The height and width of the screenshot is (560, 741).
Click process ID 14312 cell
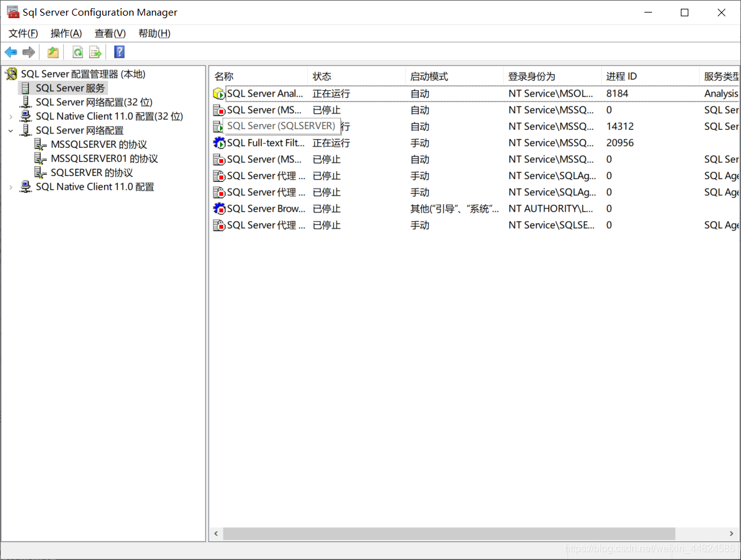pos(620,127)
